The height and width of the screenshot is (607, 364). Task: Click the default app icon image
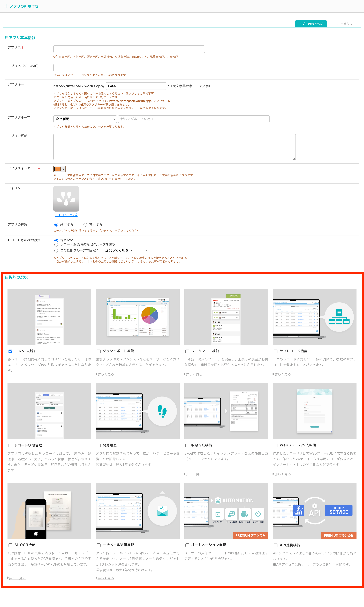(66, 199)
